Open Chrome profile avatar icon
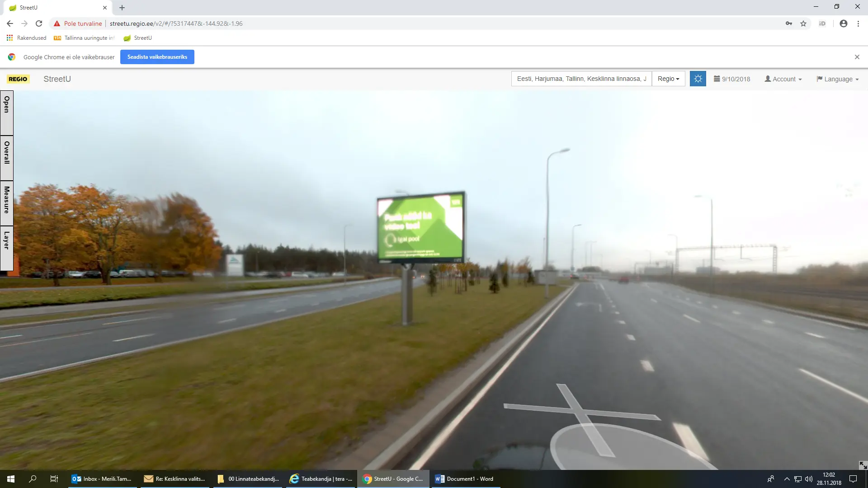This screenshot has width=868, height=488. pos(843,23)
